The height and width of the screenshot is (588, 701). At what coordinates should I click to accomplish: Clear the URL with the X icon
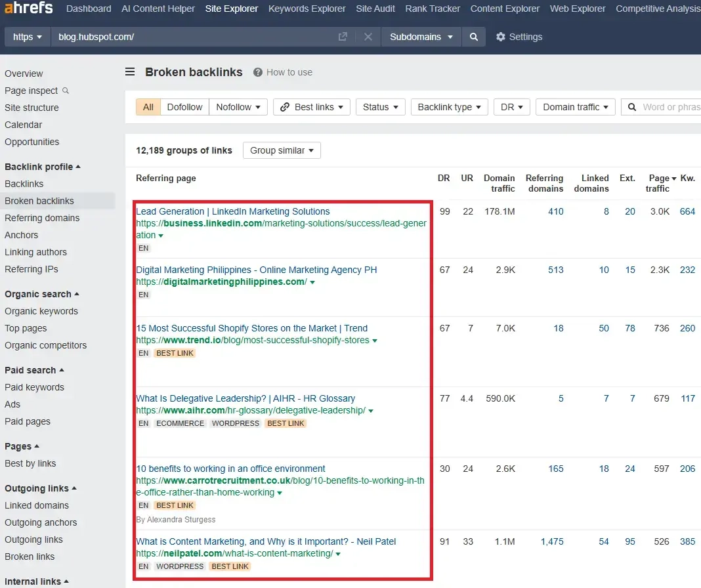point(368,37)
